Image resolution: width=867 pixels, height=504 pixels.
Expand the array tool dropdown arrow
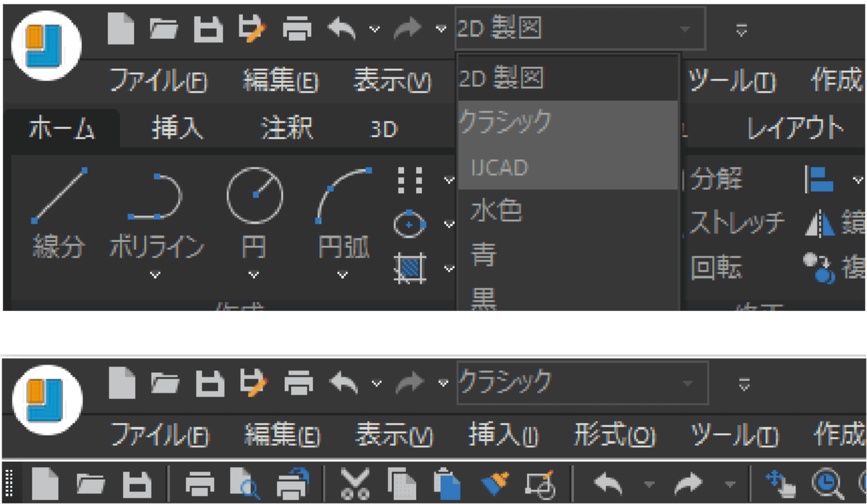[x=448, y=180]
